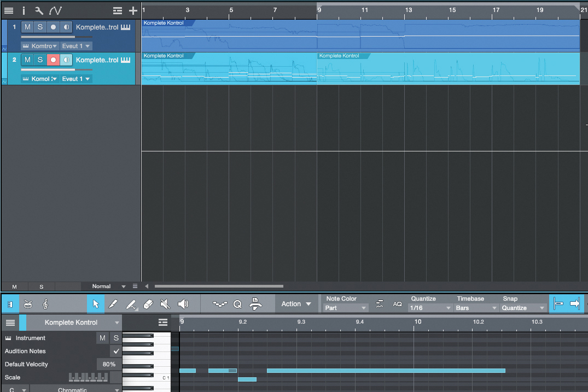This screenshot has height=392, width=588.
Task: Select the Split knife tool
Action: point(113,304)
